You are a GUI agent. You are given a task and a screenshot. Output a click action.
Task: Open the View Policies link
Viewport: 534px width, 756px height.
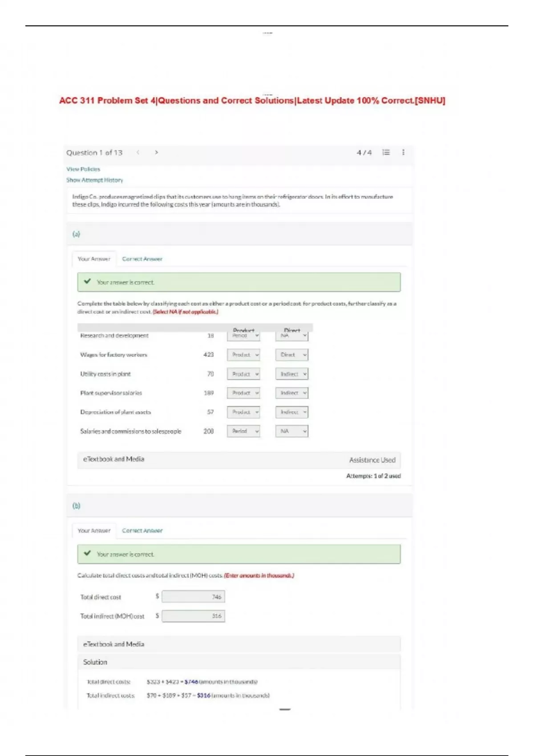tap(83, 169)
